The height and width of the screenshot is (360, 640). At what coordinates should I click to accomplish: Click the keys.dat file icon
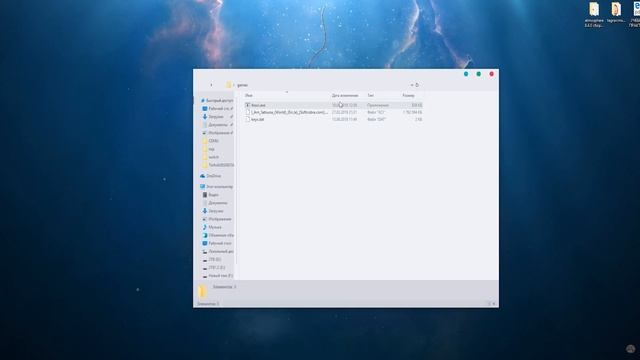(247, 119)
